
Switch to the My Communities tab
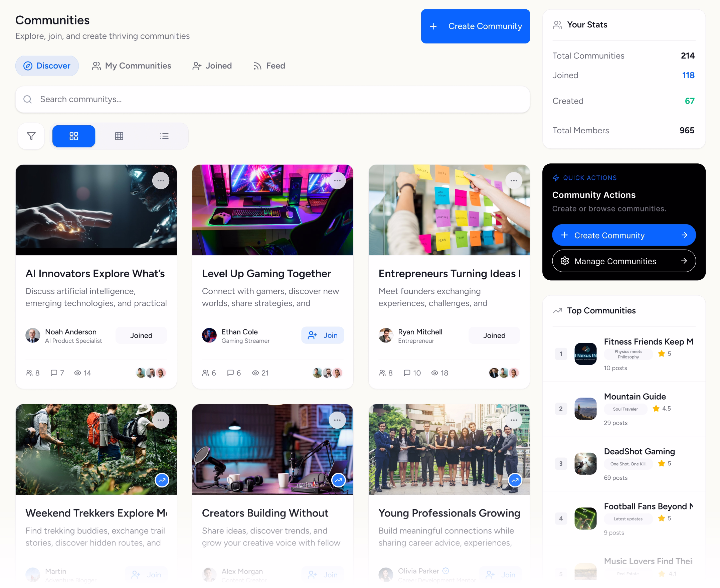click(131, 66)
